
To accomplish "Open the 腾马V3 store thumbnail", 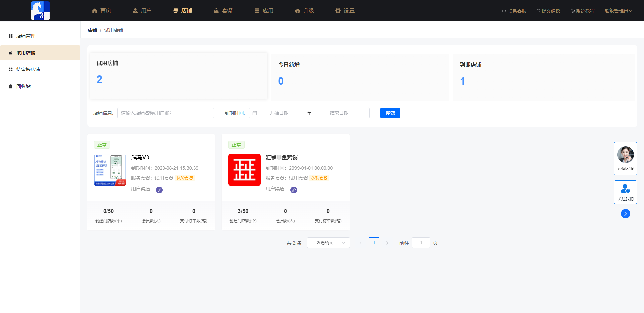I will 110,170.
